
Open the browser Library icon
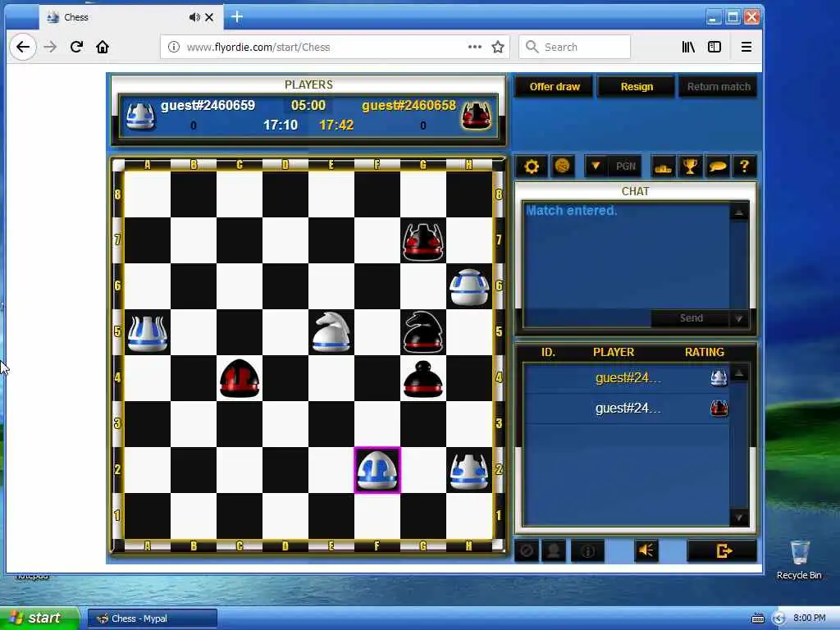click(688, 47)
